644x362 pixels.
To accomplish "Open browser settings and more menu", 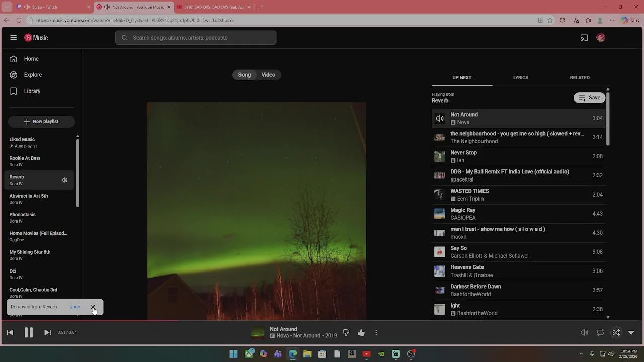I will [x=612, y=20].
